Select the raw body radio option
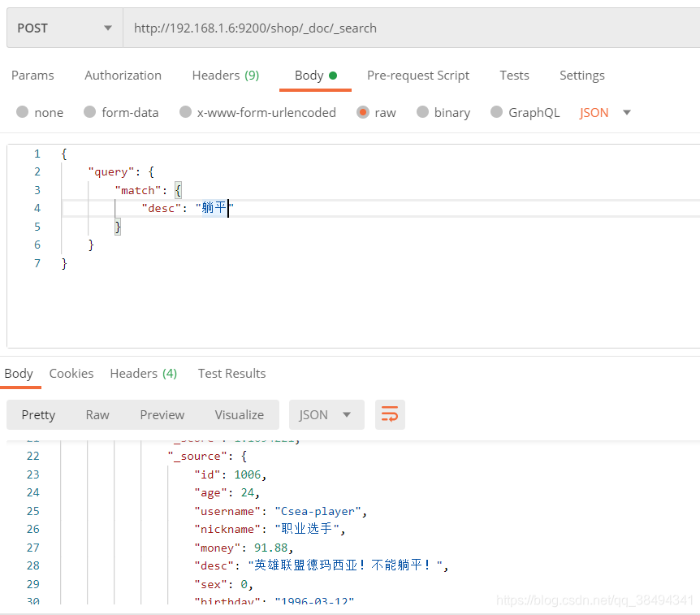This screenshot has width=700, height=615. (x=363, y=113)
